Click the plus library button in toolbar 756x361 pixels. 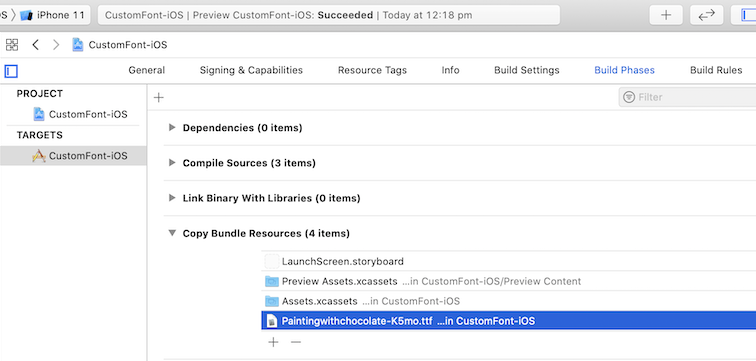click(x=666, y=15)
